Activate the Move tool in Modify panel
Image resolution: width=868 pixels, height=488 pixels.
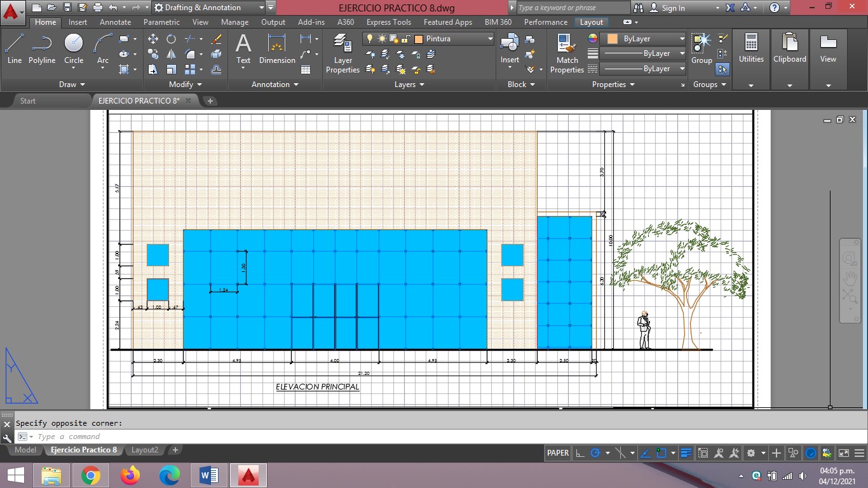coord(153,39)
